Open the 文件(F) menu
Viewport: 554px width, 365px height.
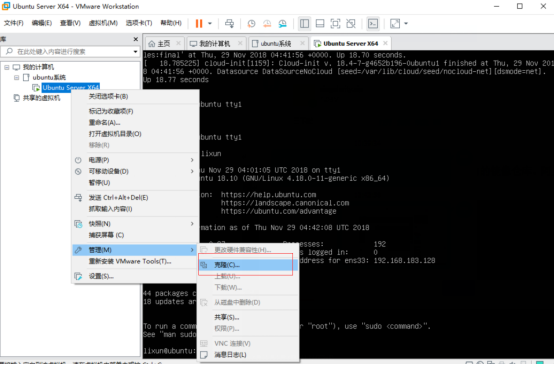click(13, 23)
